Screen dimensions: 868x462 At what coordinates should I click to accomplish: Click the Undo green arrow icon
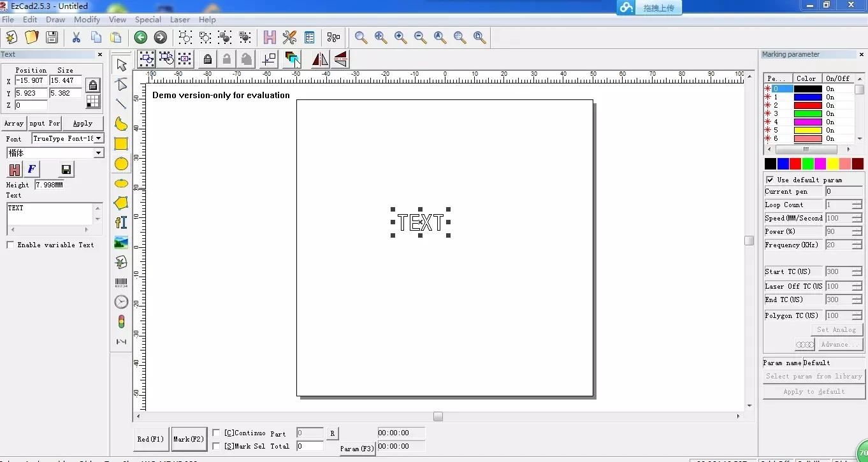click(141, 38)
